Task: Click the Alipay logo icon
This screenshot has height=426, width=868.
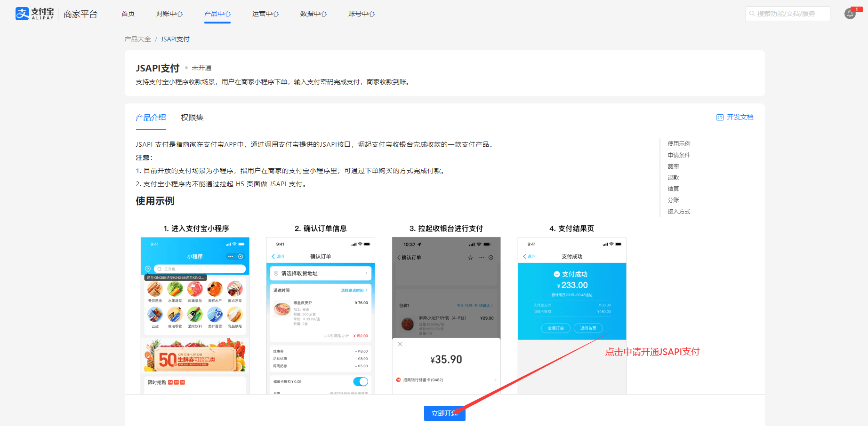Action: 22,14
